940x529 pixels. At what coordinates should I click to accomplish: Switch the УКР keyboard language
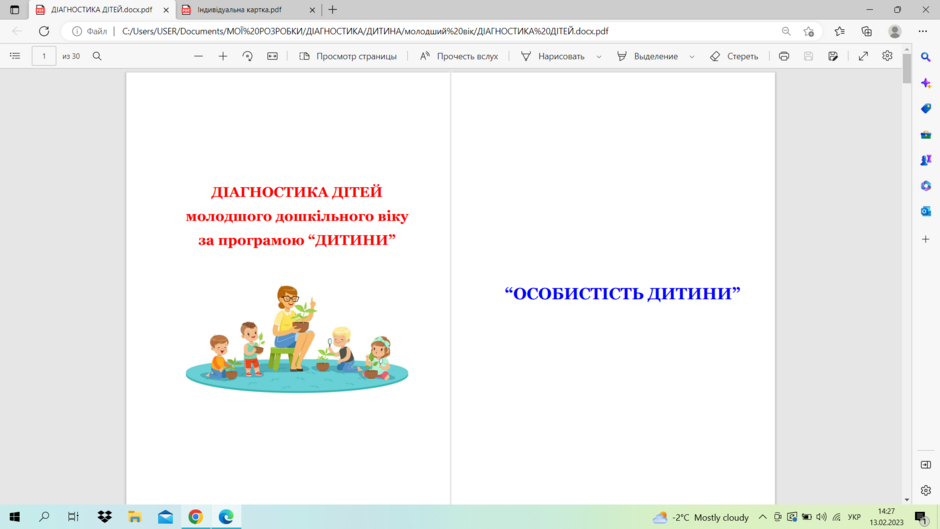854,517
